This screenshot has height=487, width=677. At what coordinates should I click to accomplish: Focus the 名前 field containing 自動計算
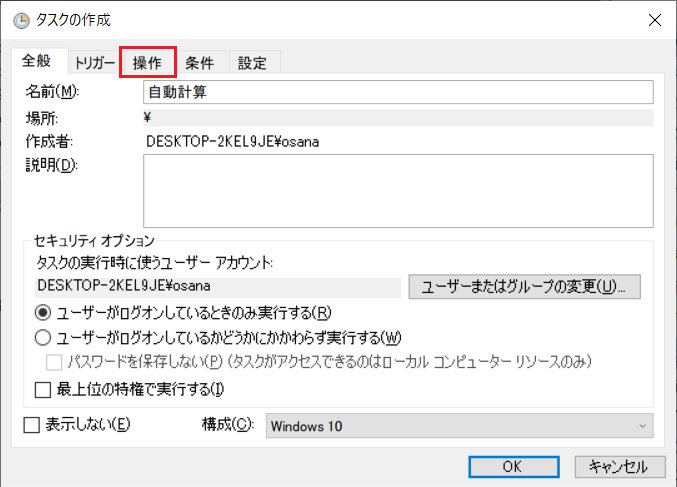(398, 92)
